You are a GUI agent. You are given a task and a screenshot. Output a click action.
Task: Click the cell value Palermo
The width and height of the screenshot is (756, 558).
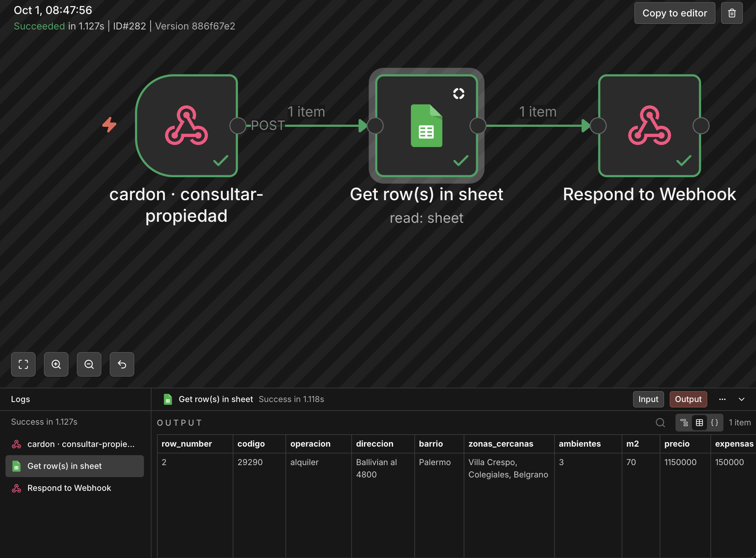[x=435, y=462]
